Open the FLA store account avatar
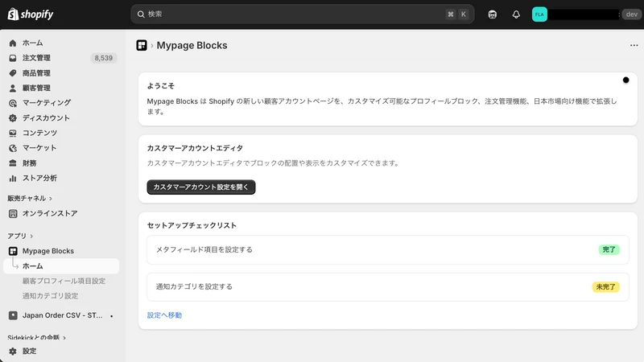644x362 pixels. [539, 14]
